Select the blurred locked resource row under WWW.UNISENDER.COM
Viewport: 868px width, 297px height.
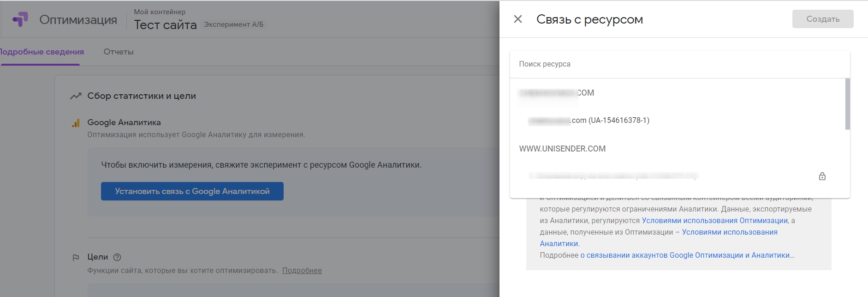[678, 176]
